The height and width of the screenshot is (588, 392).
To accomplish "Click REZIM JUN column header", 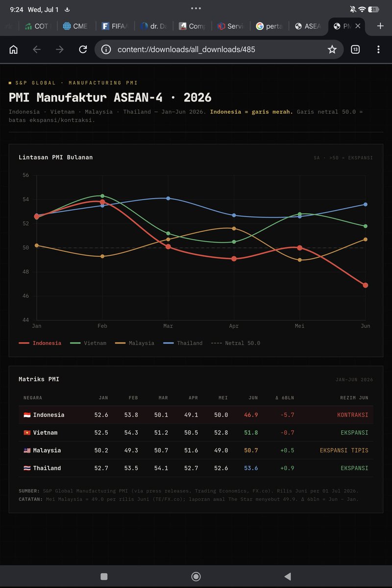I will point(354,397).
